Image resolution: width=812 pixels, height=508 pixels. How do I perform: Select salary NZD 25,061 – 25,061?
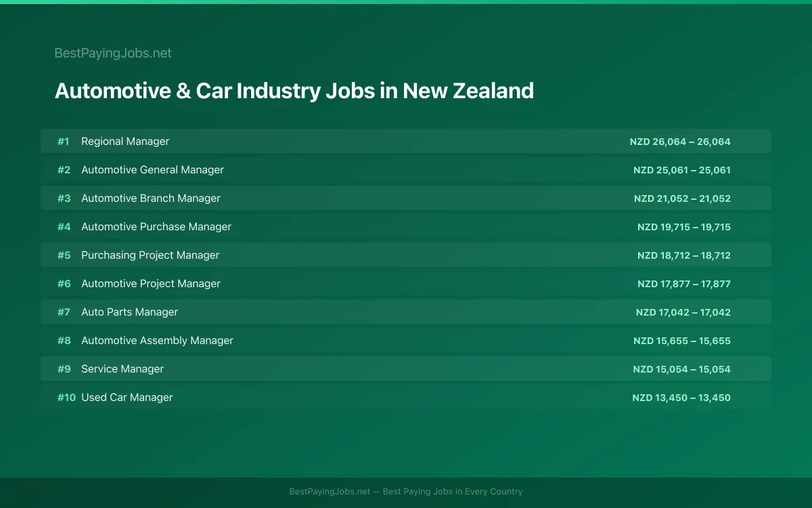[x=682, y=170]
